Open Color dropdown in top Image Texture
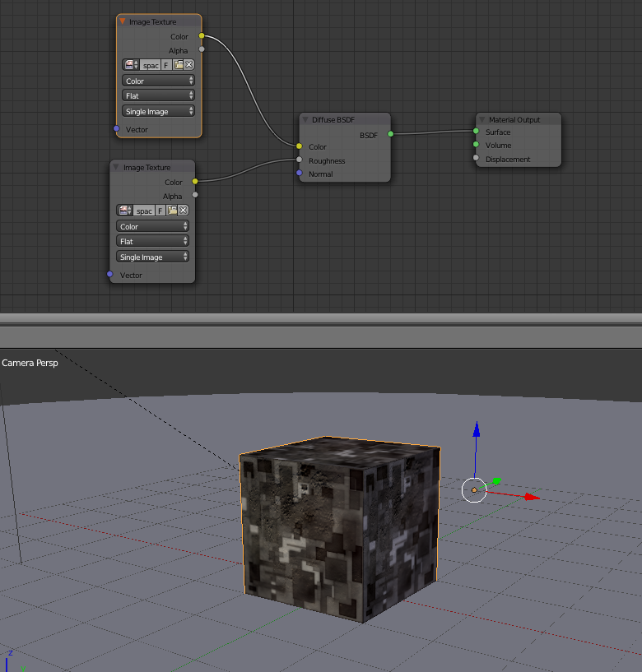This screenshot has height=672, width=642. click(x=159, y=81)
